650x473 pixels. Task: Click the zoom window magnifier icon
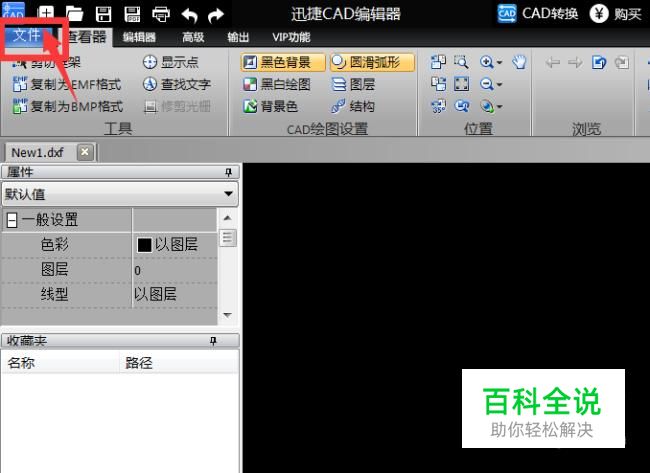(x=461, y=62)
